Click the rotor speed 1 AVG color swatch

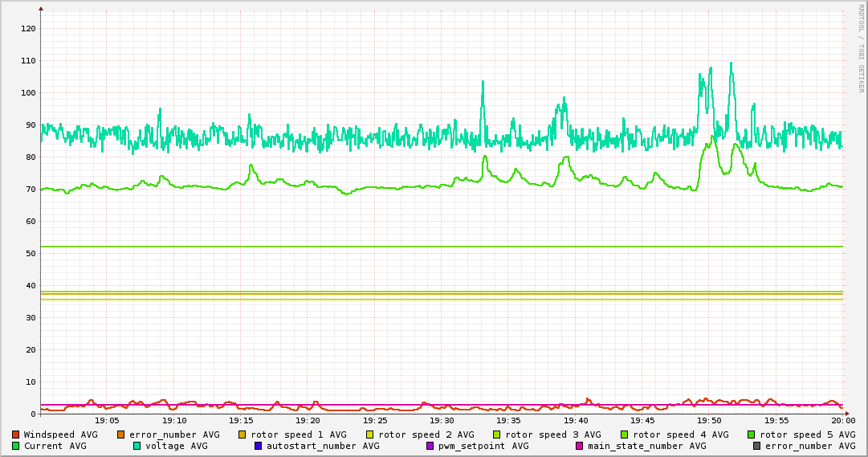coord(242,435)
